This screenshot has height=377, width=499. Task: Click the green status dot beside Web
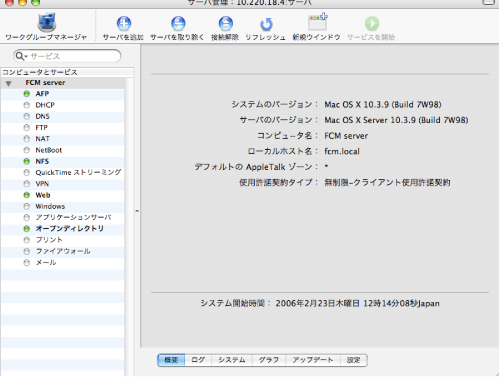pos(27,195)
